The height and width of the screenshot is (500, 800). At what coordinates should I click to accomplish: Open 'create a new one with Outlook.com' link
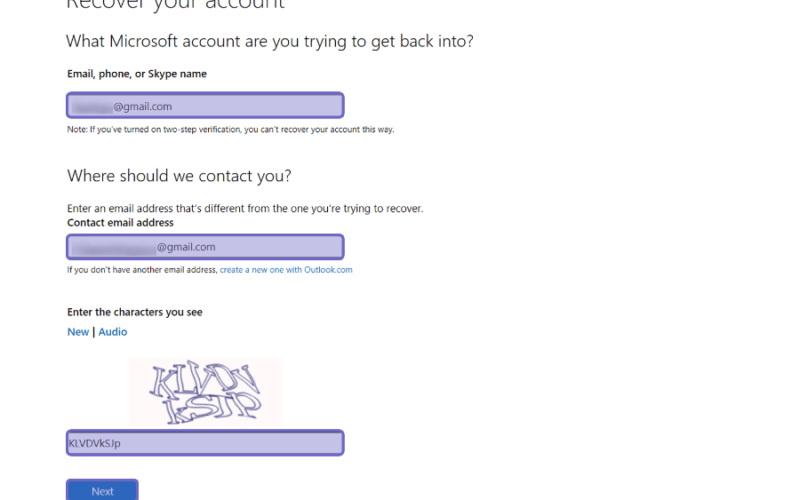(286, 270)
